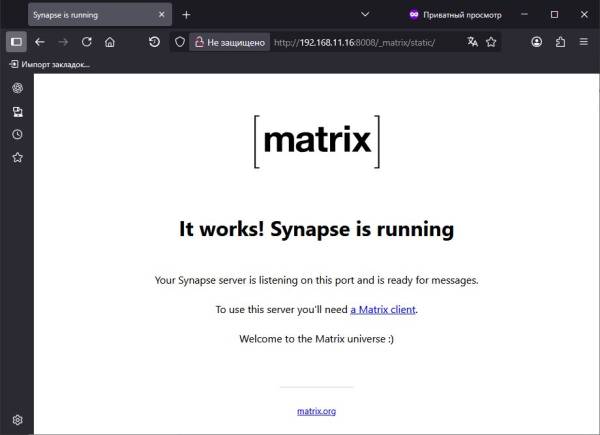The height and width of the screenshot is (435, 600).
Task: Open the matrix.org footer link
Action: (x=316, y=411)
